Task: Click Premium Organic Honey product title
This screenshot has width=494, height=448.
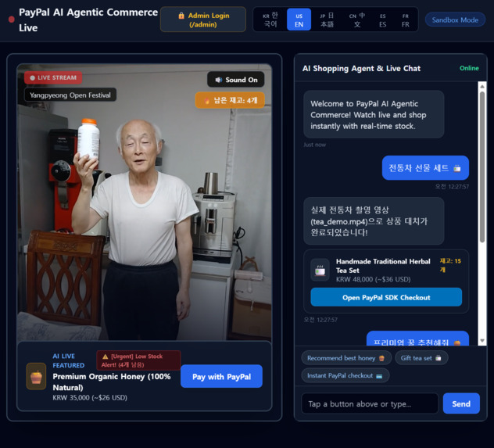Action: [x=112, y=382]
